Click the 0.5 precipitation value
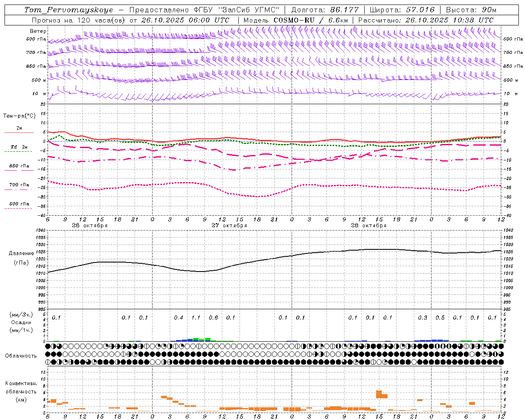The height and width of the screenshot is (420, 525). (x=440, y=317)
